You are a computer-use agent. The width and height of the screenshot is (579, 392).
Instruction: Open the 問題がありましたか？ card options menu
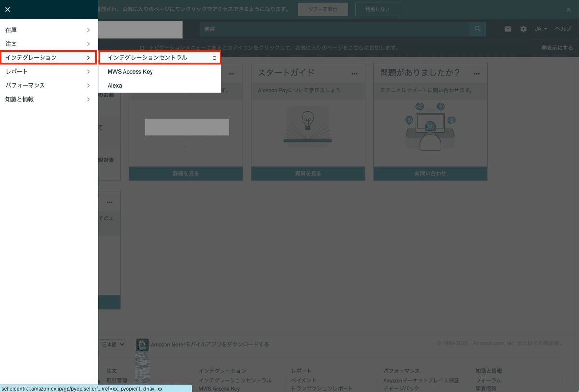click(477, 73)
